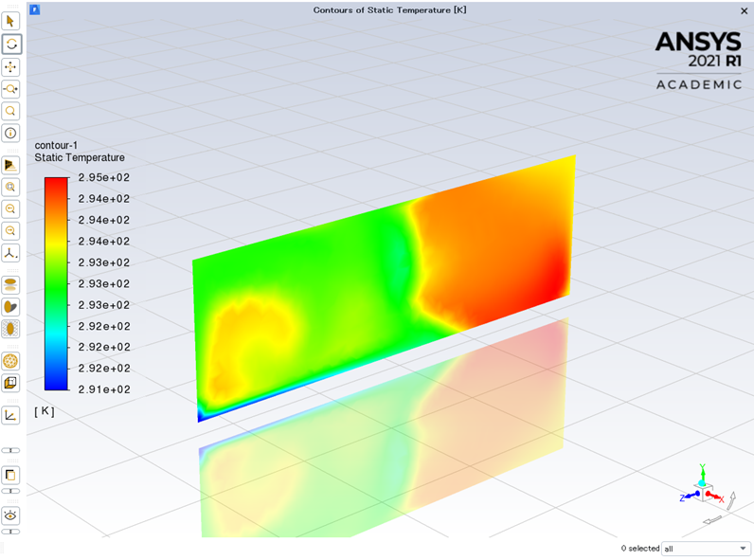Close the contour window with the X
The height and width of the screenshot is (560, 754).
(744, 11)
